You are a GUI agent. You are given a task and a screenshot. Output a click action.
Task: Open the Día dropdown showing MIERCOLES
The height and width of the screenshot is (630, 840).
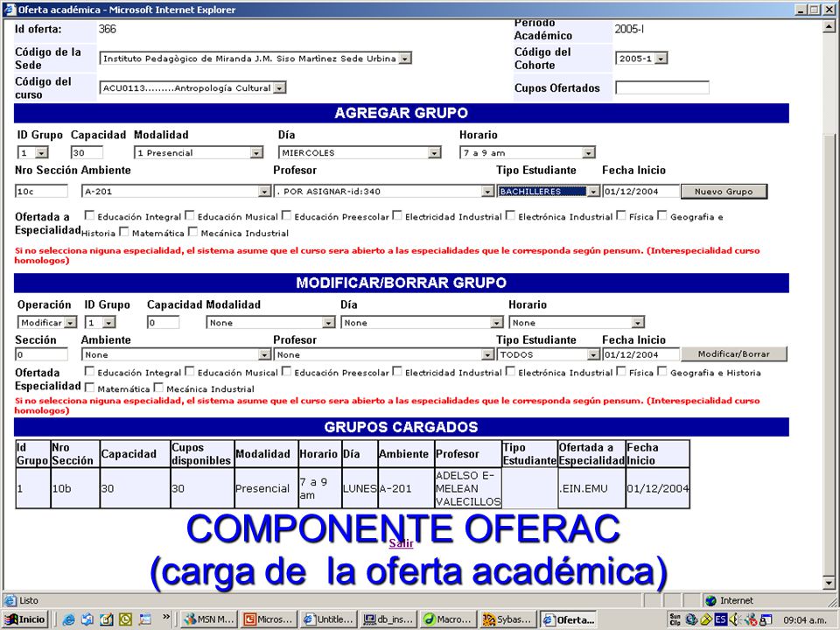click(360, 152)
